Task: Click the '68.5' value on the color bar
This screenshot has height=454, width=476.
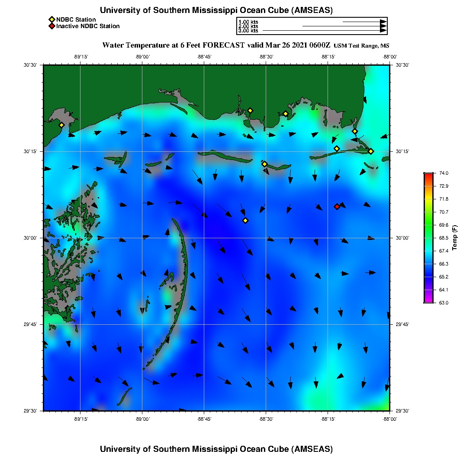Action: (444, 238)
